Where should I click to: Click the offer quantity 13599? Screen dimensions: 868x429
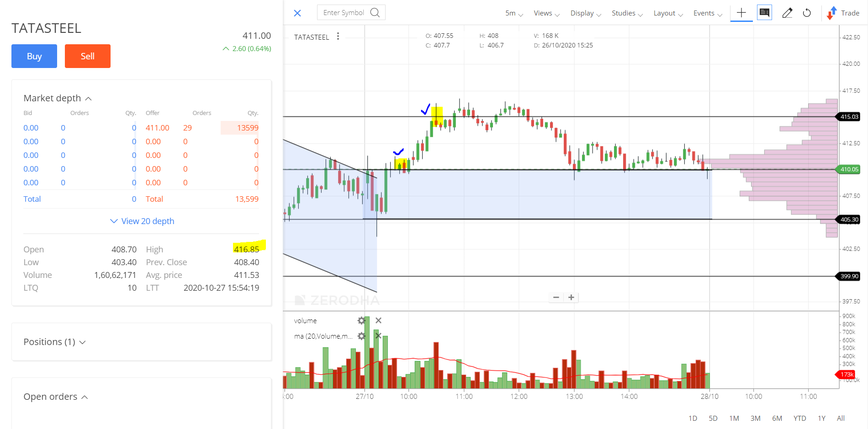[x=248, y=128]
